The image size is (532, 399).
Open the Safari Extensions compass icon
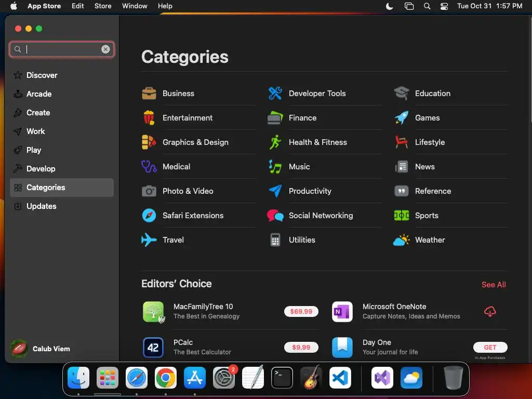(x=149, y=216)
